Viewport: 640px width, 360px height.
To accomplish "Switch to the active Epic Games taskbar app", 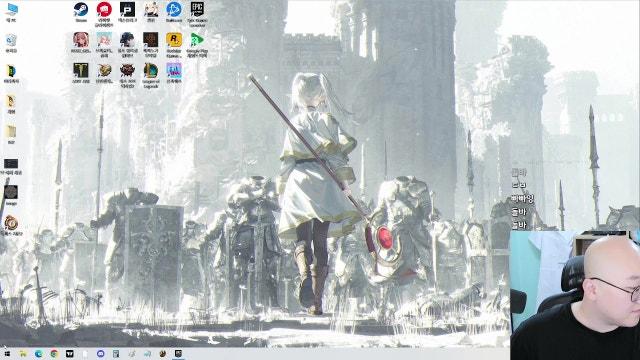I will click(x=178, y=353).
